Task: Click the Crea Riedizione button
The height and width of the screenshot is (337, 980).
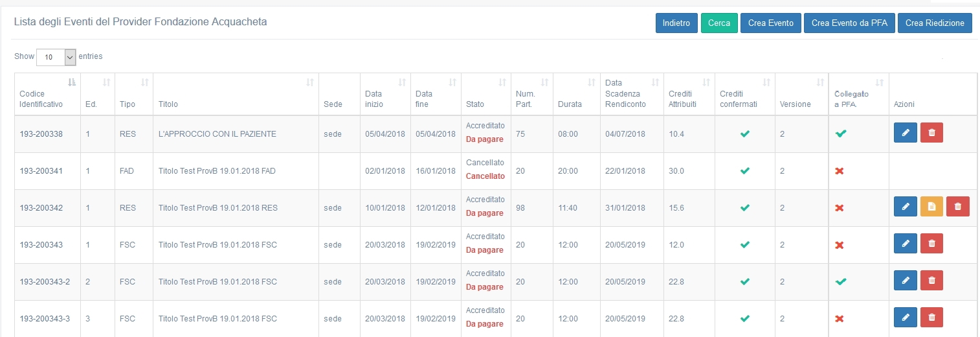Action: click(935, 23)
